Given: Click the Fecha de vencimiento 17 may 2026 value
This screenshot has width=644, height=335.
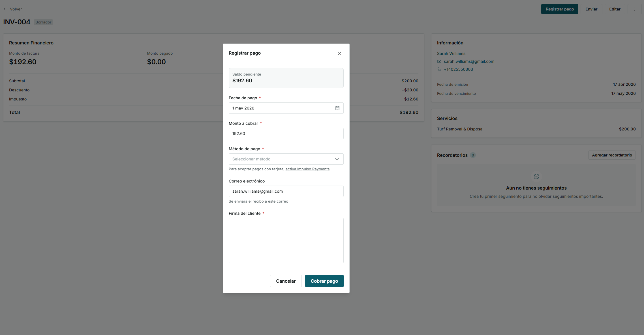Looking at the screenshot, I should (623, 93).
